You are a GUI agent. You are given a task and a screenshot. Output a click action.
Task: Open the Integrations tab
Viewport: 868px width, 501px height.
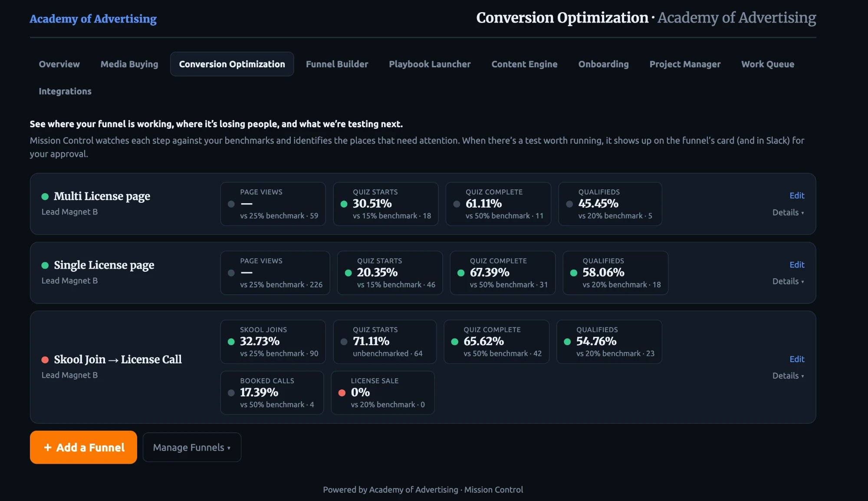65,91
